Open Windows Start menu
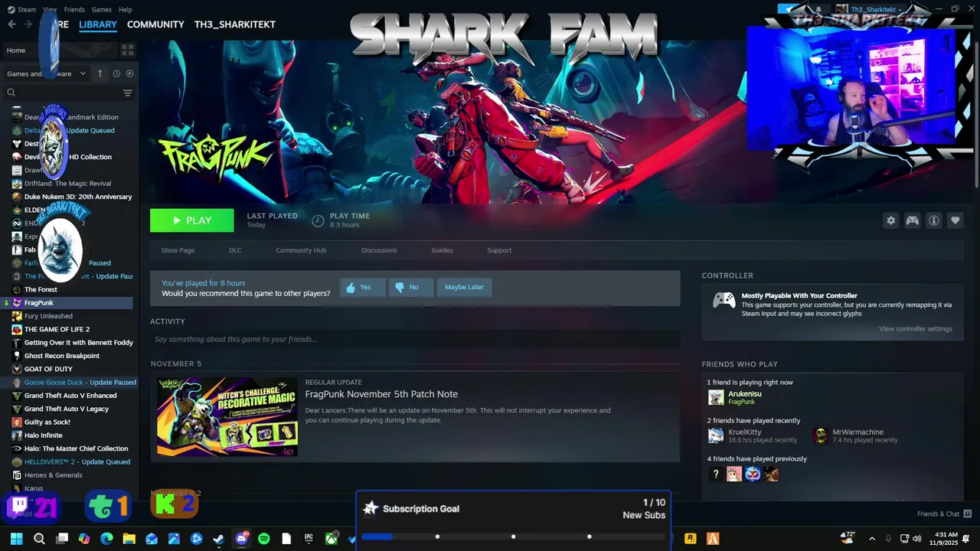Viewport: 980px width, 551px height. coord(16,539)
